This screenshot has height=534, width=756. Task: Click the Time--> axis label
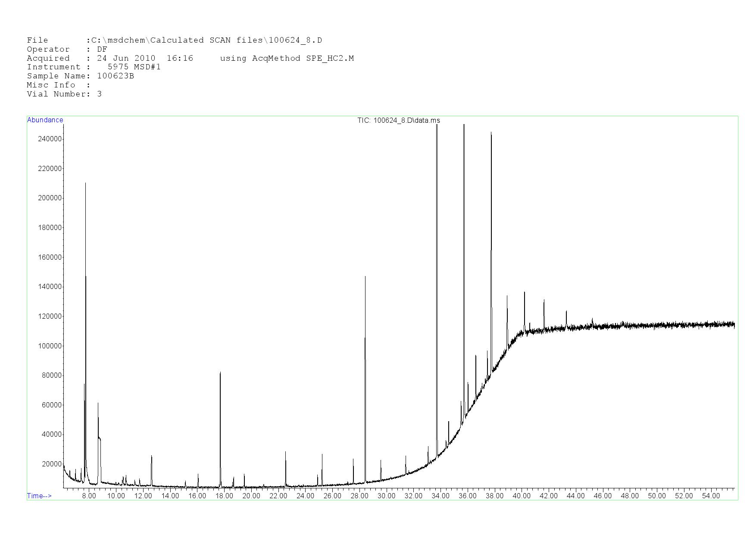tap(39, 496)
